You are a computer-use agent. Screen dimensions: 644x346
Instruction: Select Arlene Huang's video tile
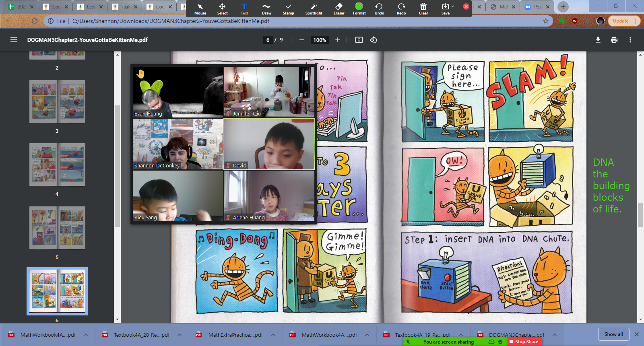269,196
